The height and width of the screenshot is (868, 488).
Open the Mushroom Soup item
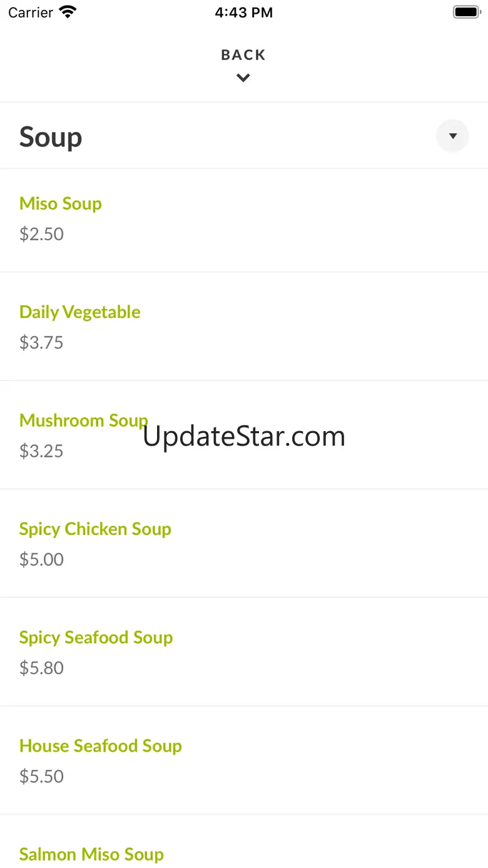click(83, 420)
